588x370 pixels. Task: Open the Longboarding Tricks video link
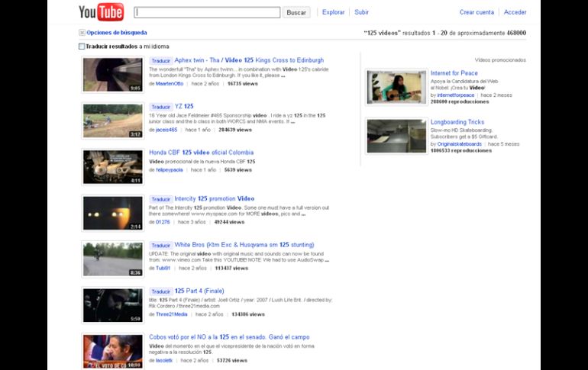[457, 122]
